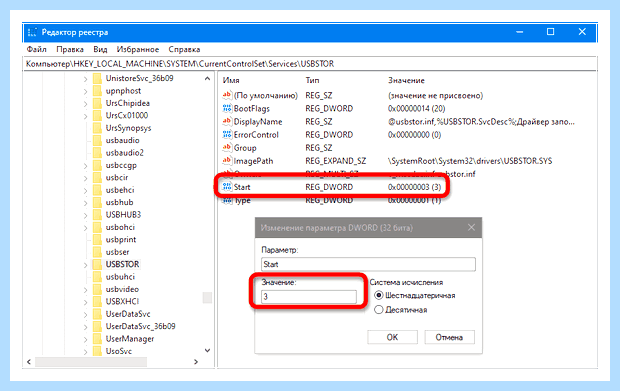Click the UsoSvc folder icon
Image resolution: width=620 pixels, height=391 pixels.
tap(97, 351)
